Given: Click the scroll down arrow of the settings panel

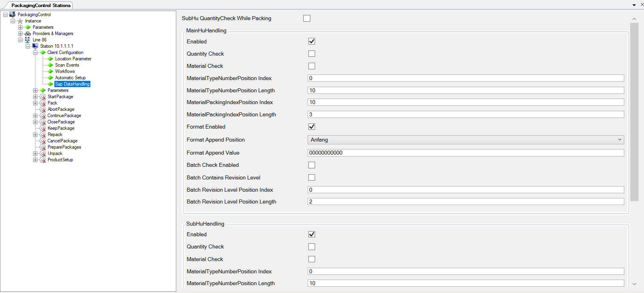Looking at the screenshot, I should click(x=634, y=284).
